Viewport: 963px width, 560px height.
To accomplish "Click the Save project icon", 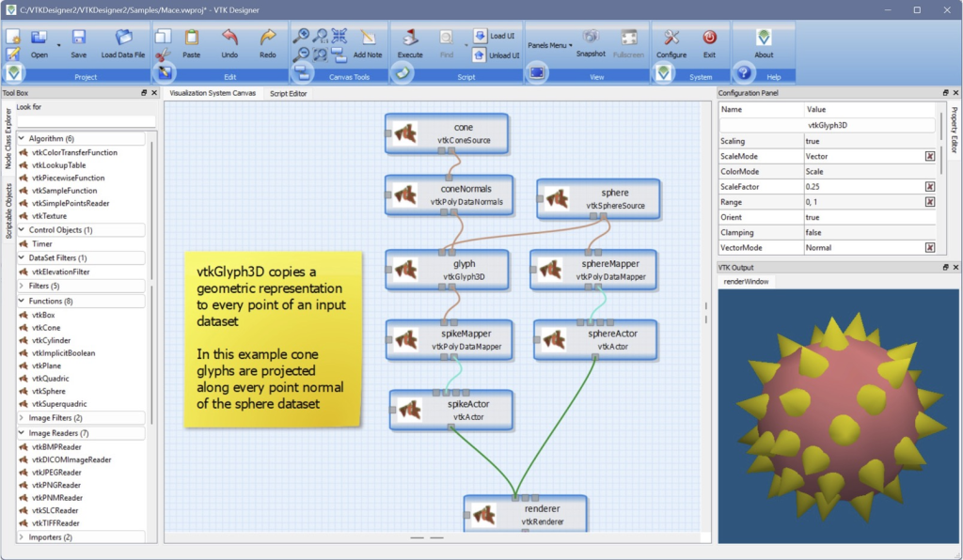I will coord(79,39).
